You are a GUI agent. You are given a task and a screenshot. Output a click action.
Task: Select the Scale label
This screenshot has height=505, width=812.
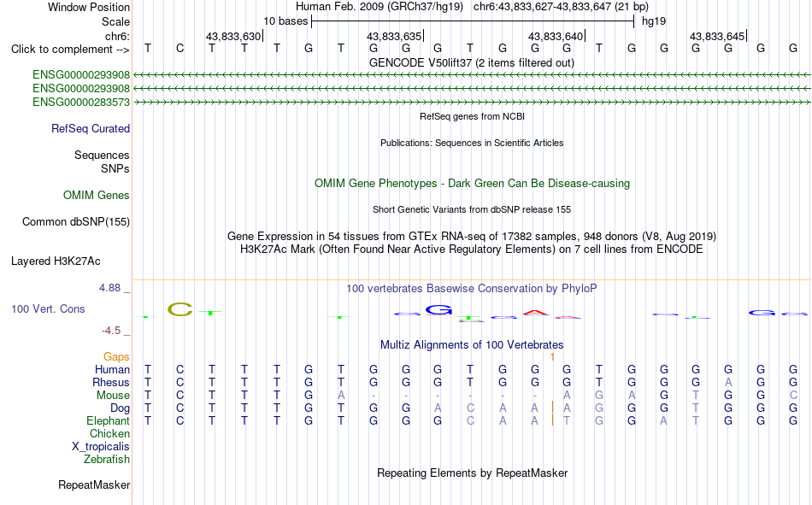pyautogui.click(x=115, y=21)
